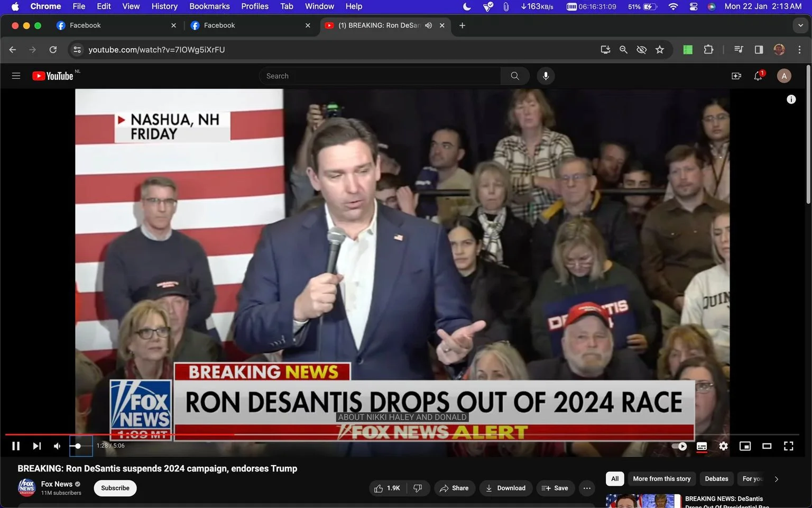The height and width of the screenshot is (508, 812).
Task: Toggle autoplay switch
Action: [679, 446]
